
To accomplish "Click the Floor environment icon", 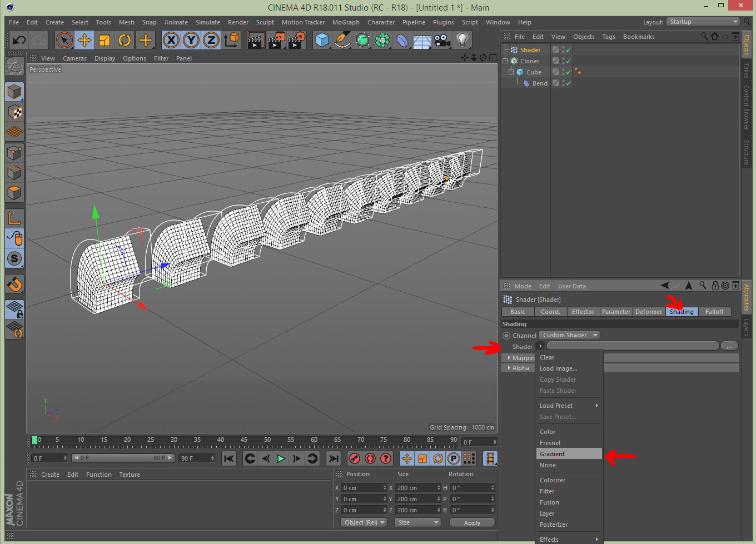I will click(422, 40).
